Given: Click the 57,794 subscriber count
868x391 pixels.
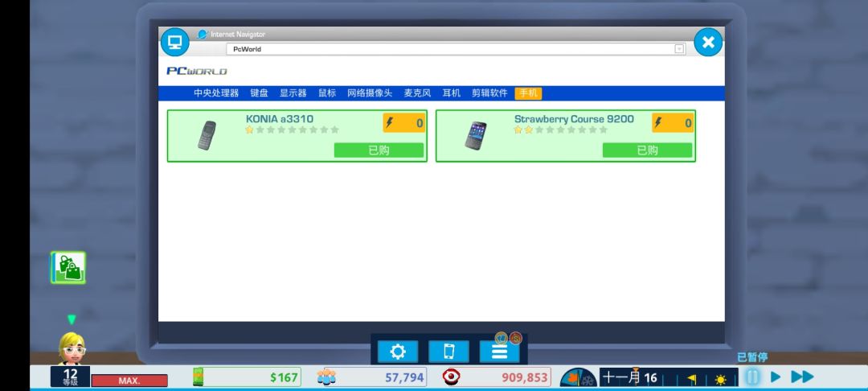Looking at the screenshot, I should coord(404,377).
